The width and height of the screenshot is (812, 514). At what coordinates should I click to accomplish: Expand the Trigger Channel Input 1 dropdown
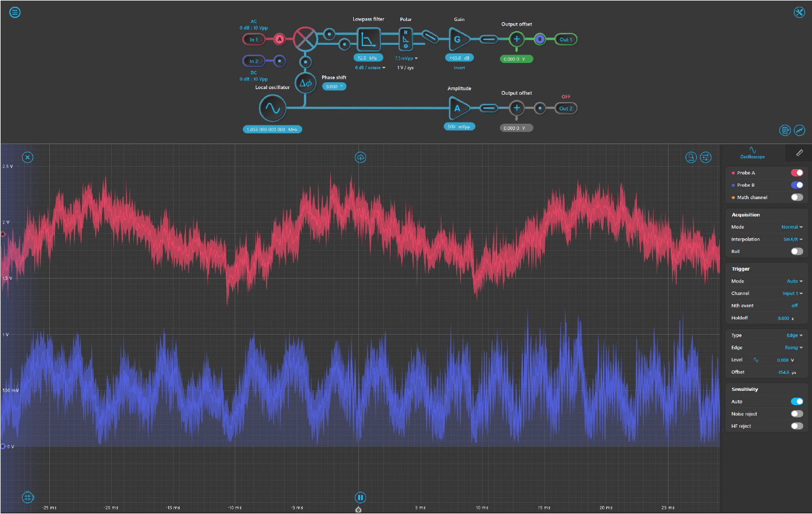792,293
